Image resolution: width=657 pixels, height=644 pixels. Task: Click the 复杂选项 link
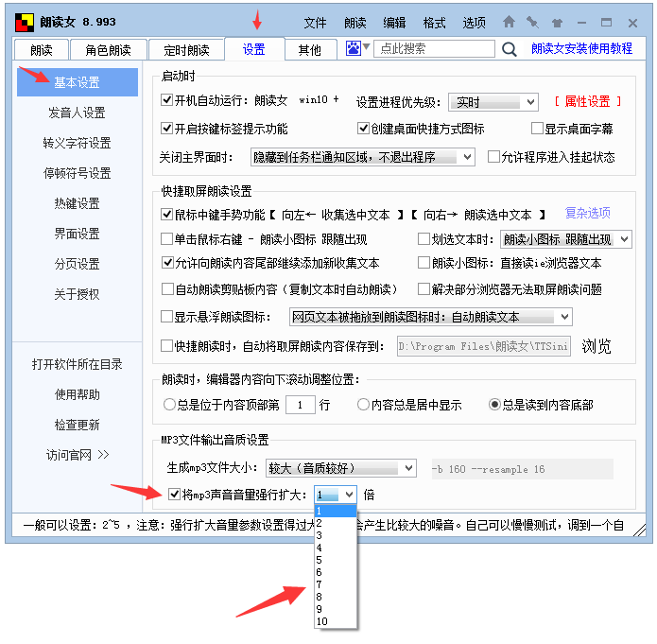coord(587,213)
